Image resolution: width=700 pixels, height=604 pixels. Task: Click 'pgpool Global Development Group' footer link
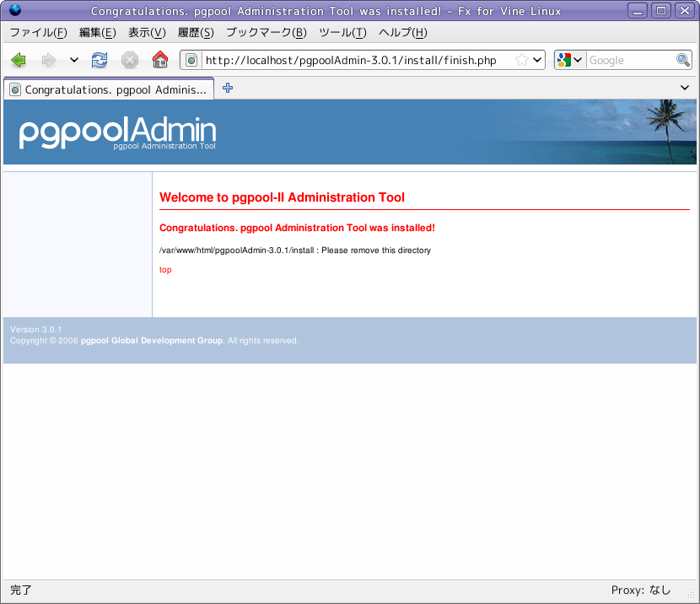[152, 341]
